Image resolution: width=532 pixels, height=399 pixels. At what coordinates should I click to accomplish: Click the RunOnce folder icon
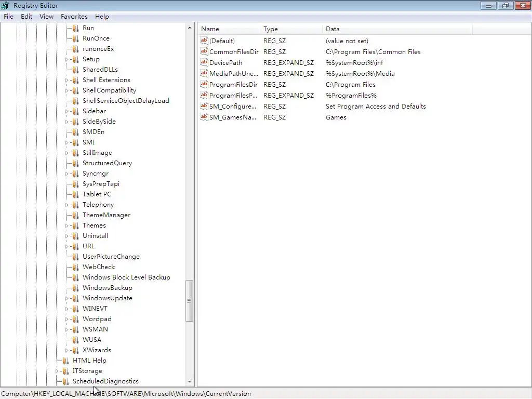click(76, 38)
